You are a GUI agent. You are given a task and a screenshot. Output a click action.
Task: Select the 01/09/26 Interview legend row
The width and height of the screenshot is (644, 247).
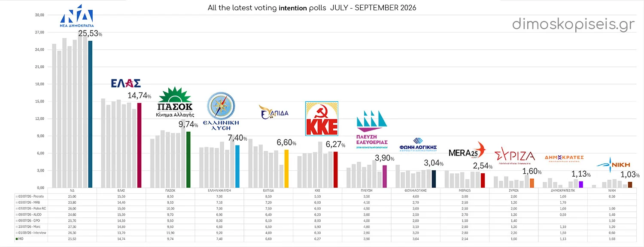pyautogui.click(x=29, y=233)
